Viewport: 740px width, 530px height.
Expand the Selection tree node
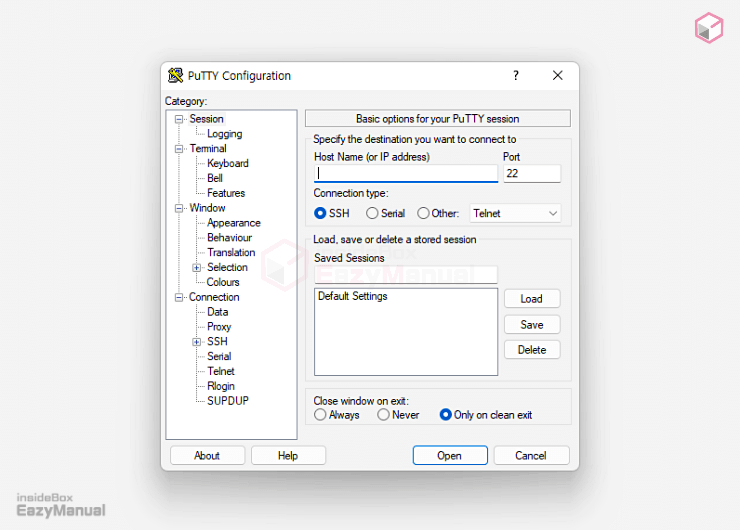(x=196, y=268)
